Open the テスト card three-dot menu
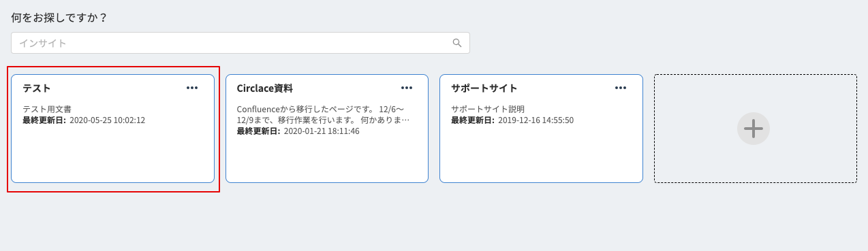Image resolution: width=868 pixels, height=251 pixels. click(192, 88)
